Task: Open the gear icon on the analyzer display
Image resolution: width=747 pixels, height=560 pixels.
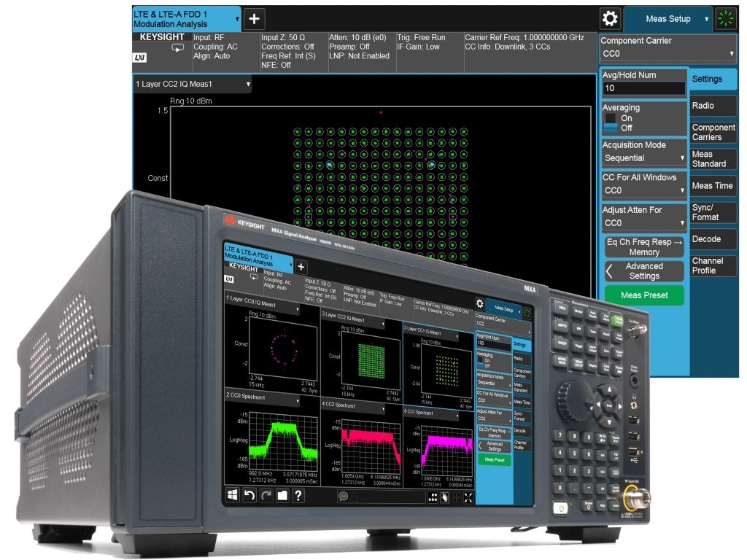Action: pos(480,303)
